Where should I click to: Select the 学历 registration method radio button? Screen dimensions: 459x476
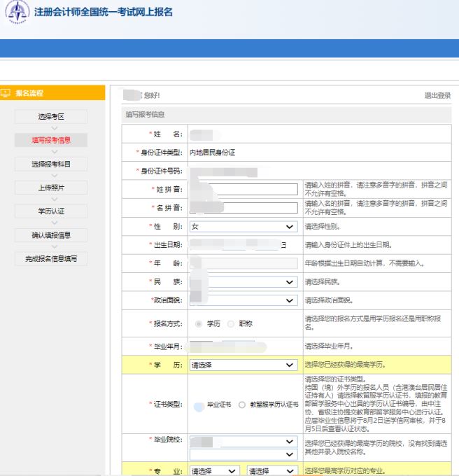coord(199,323)
